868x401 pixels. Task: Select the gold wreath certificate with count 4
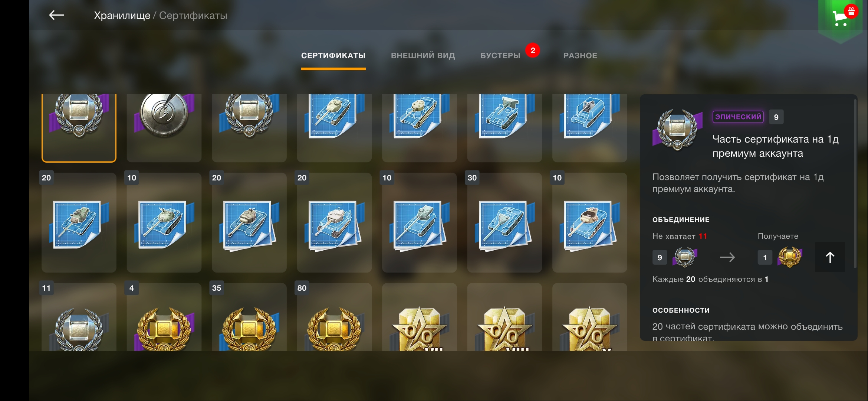[x=164, y=317]
